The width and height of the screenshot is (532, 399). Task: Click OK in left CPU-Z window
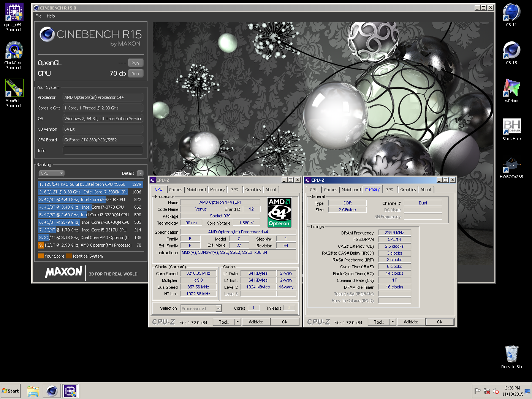click(285, 322)
